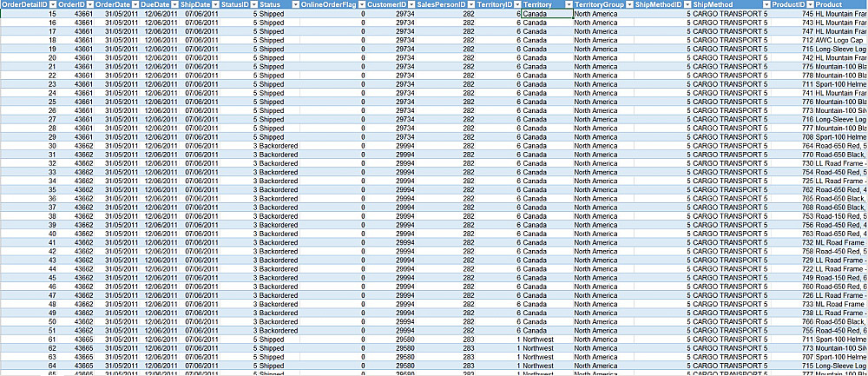Select the 'AWC Logo Cap' product cell
The width and height of the screenshot is (868, 376).
tap(841, 41)
